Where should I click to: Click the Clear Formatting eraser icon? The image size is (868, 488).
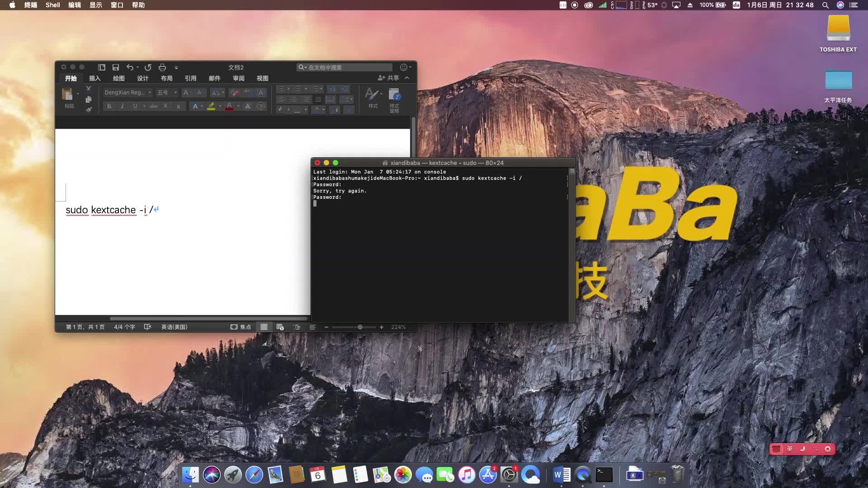(234, 93)
